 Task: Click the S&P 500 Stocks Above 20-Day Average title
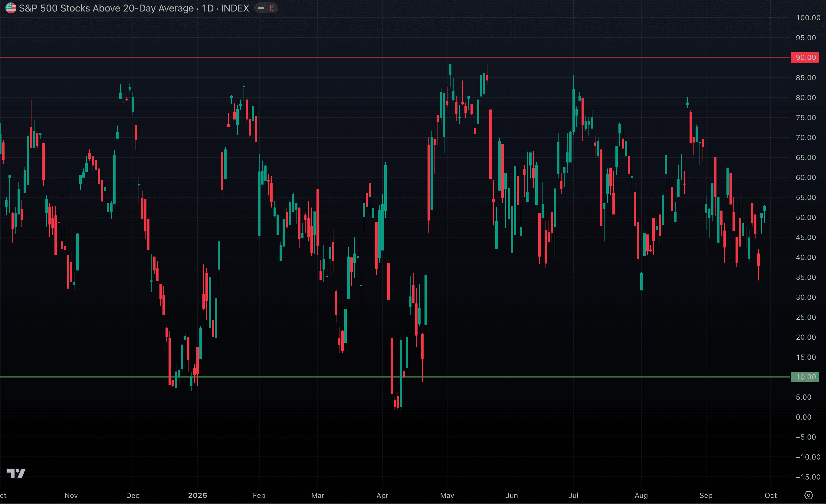coord(106,8)
